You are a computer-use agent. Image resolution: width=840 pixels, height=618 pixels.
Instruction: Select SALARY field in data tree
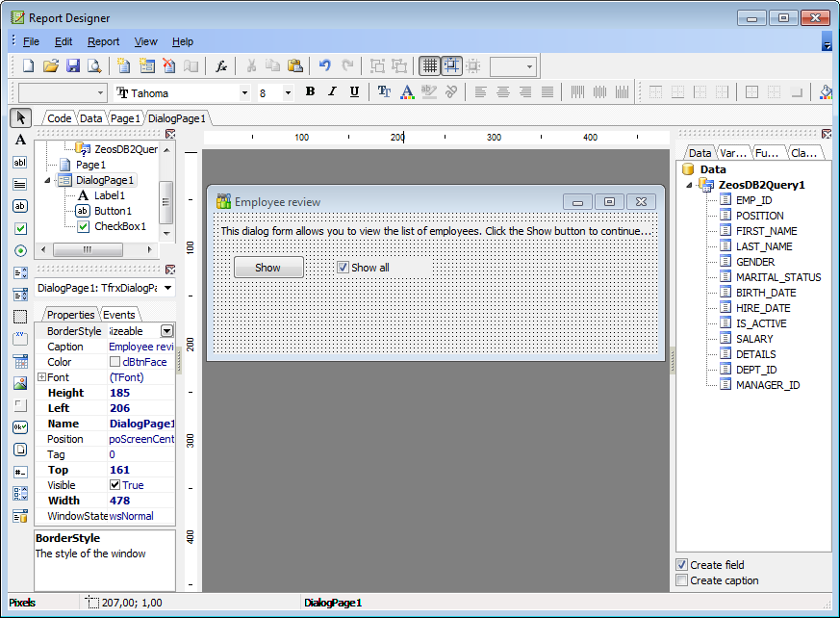[x=753, y=339]
